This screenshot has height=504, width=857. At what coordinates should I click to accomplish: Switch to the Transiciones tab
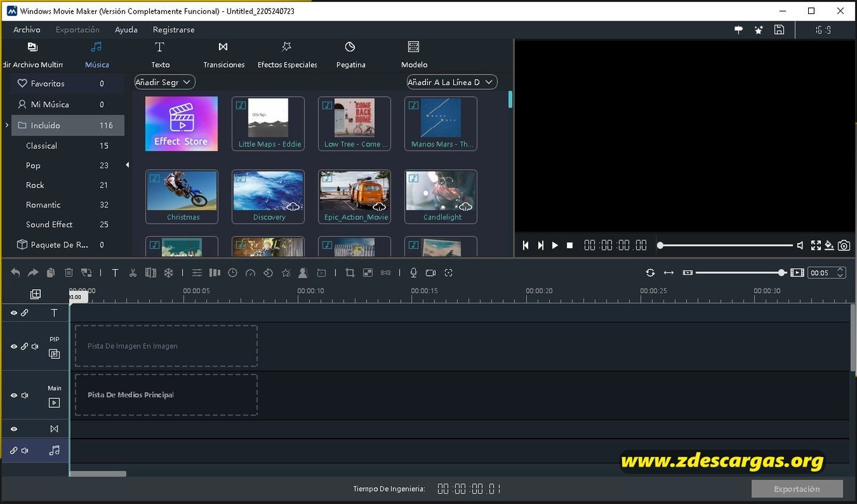coord(224,55)
